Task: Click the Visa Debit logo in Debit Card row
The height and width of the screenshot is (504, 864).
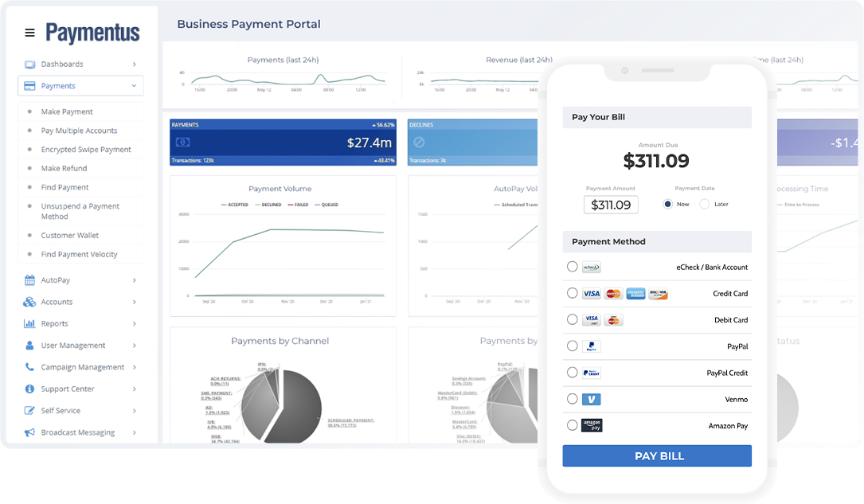Action: tap(592, 320)
